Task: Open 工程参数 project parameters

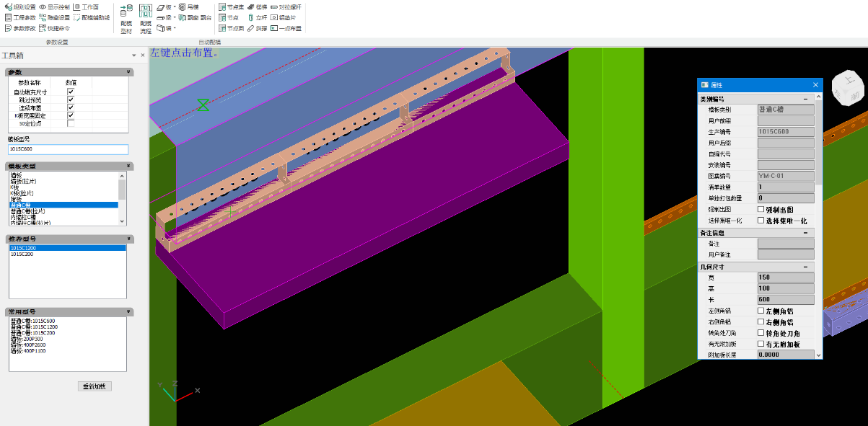Action: click(x=20, y=17)
